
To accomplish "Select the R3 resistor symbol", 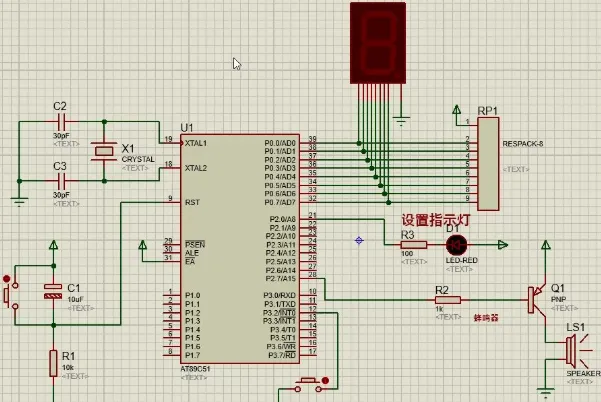I will tap(414, 245).
